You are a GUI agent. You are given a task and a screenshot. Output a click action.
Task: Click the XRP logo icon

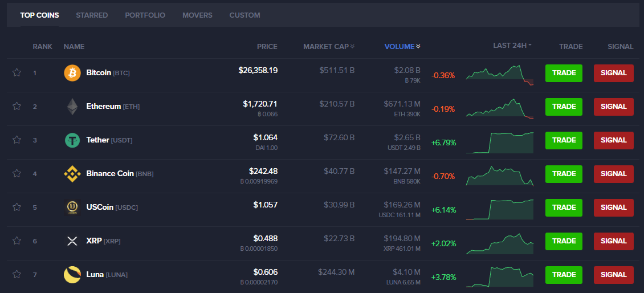[x=72, y=241]
